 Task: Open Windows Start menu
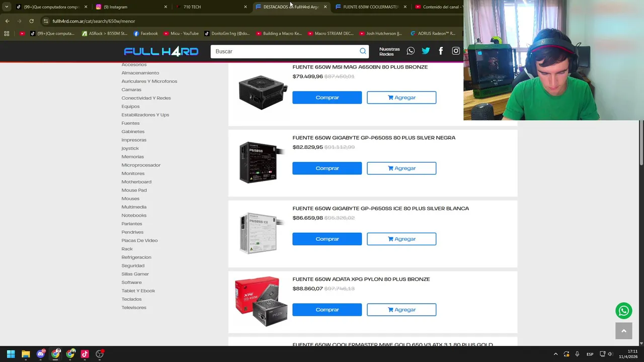[11, 354]
